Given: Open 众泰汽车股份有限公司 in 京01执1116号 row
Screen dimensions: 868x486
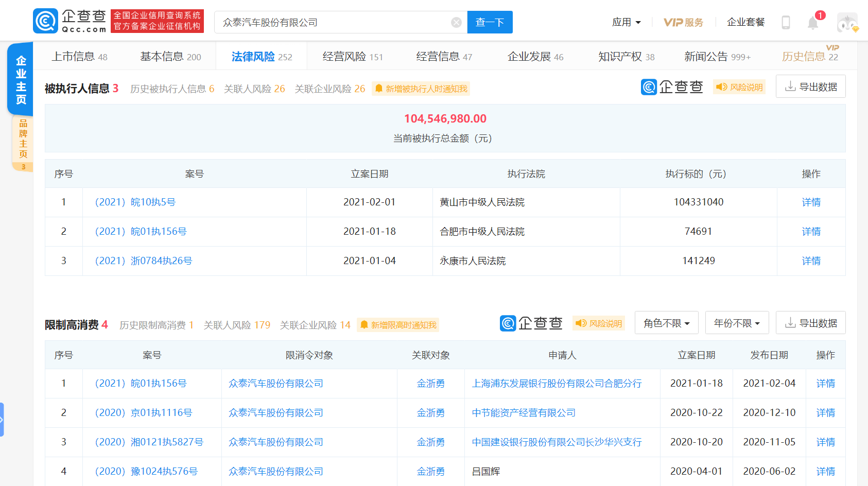Looking at the screenshot, I should (276, 413).
